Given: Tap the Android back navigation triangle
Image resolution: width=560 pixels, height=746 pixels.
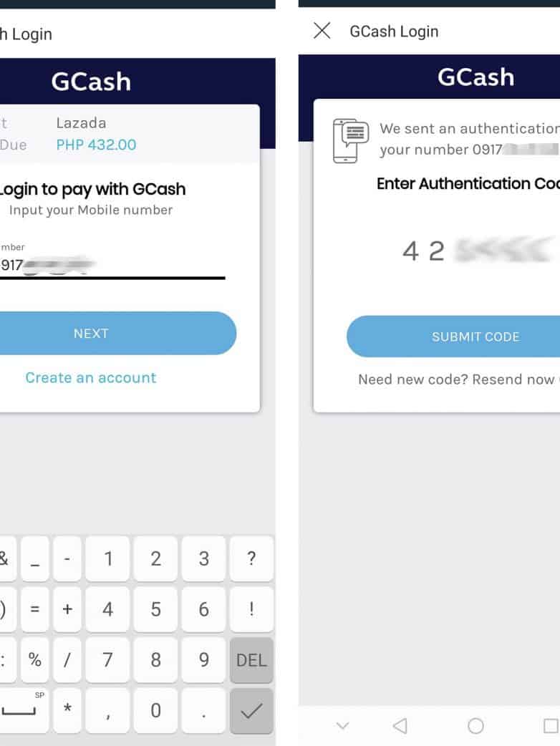Looking at the screenshot, I should coord(400,726).
